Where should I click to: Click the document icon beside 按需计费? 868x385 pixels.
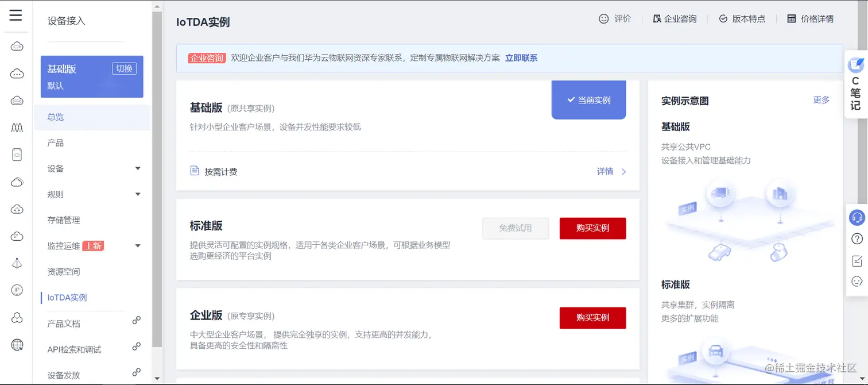(x=195, y=171)
